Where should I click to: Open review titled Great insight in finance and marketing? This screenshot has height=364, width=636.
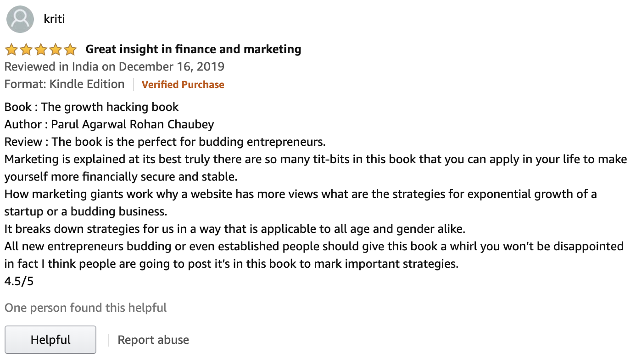point(193,49)
